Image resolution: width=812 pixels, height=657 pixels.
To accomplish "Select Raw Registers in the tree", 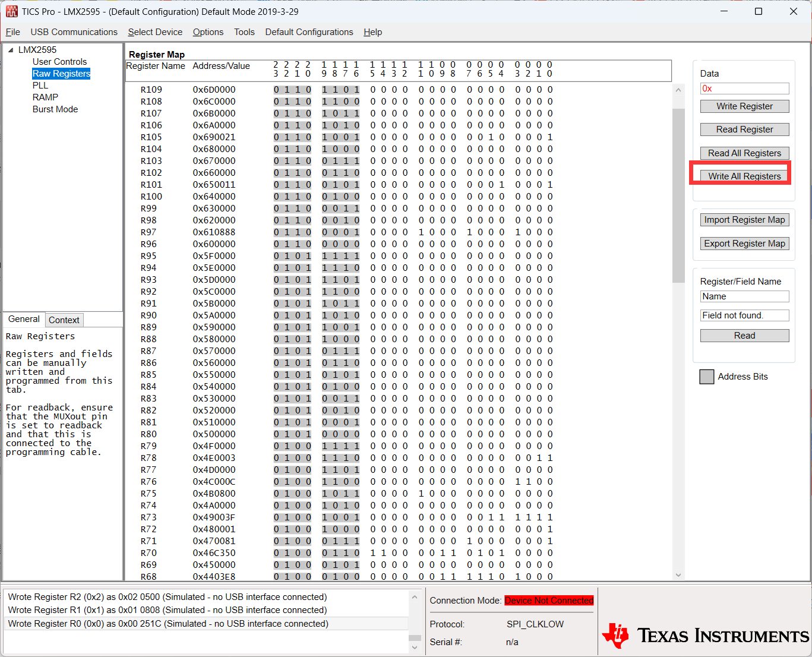I will [61, 74].
